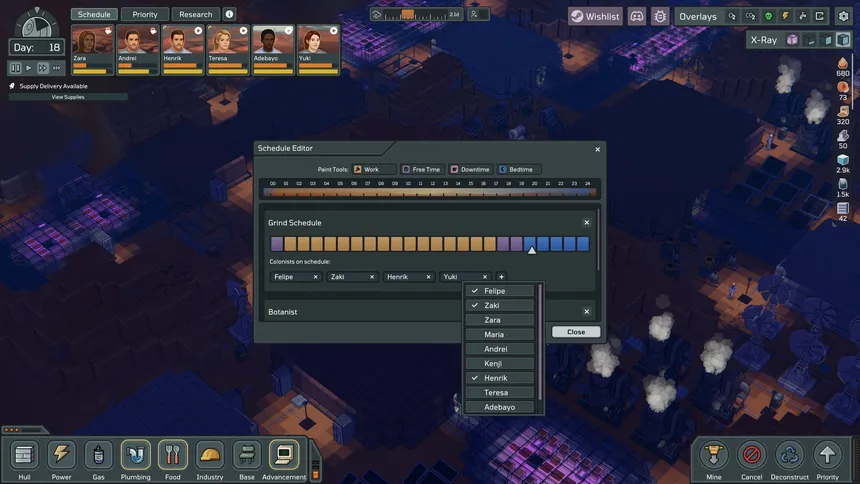Open the Advancement build category
Viewport: 860px width, 484px height.
click(284, 454)
